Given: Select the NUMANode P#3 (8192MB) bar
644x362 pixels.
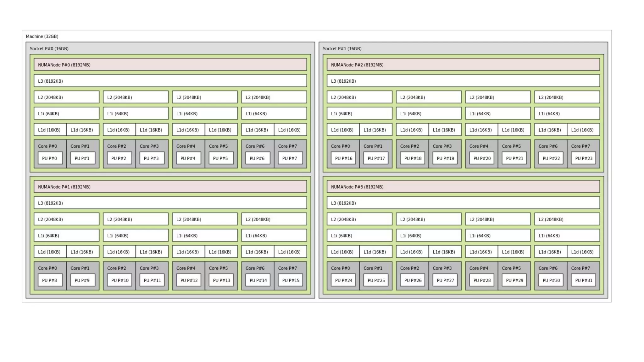Looking at the screenshot, I should point(463,187).
